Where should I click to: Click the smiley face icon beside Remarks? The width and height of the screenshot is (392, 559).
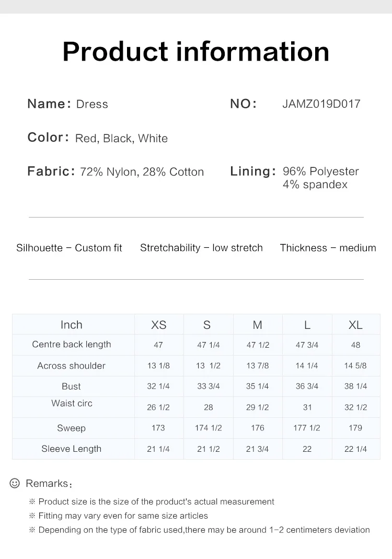pyautogui.click(x=15, y=483)
